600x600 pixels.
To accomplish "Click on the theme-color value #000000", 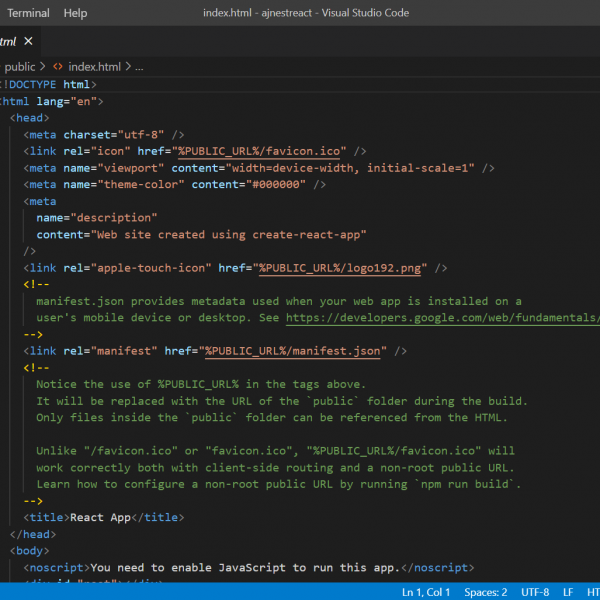I will coord(275,184).
